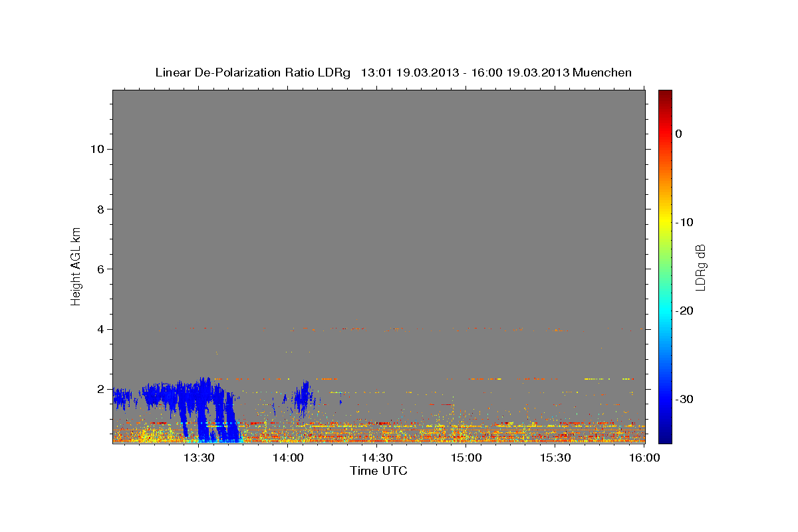Click the height tick label 2
Viewport: 798px width, 532px height.
(x=99, y=389)
